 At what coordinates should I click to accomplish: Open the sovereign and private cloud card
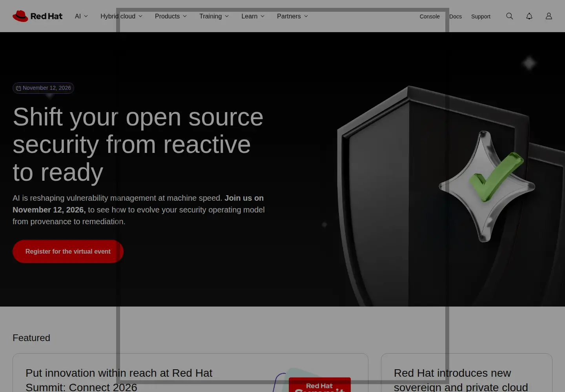point(467,373)
